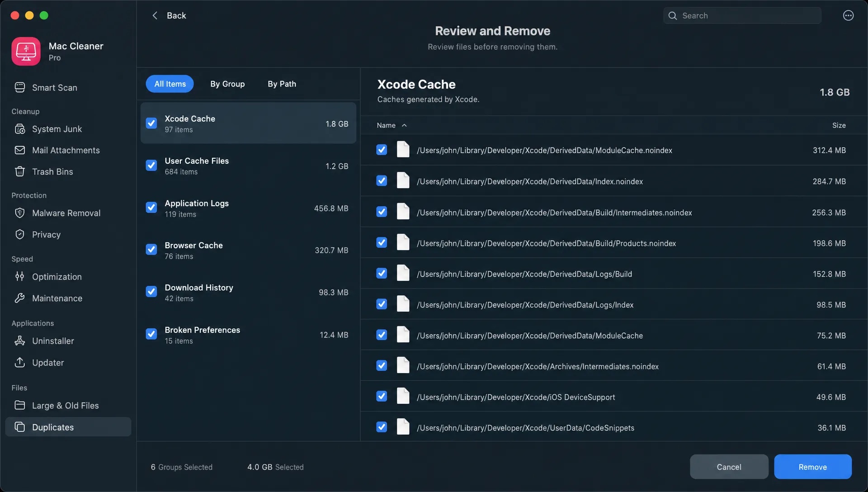Click the Optimization sliders icon

pos(20,276)
